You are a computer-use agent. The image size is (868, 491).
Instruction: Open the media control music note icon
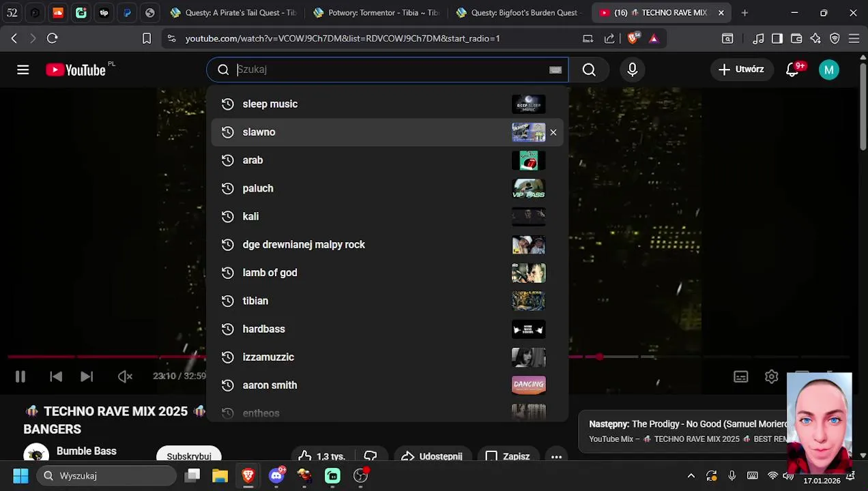(758, 39)
